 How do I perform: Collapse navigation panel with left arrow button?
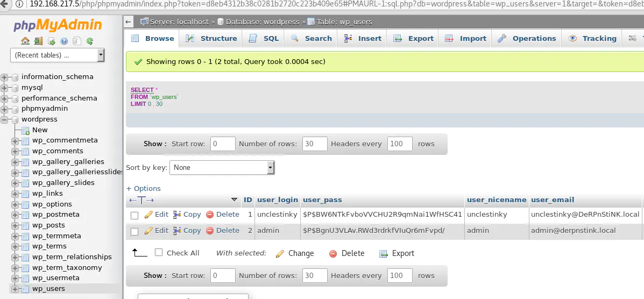pos(129,22)
